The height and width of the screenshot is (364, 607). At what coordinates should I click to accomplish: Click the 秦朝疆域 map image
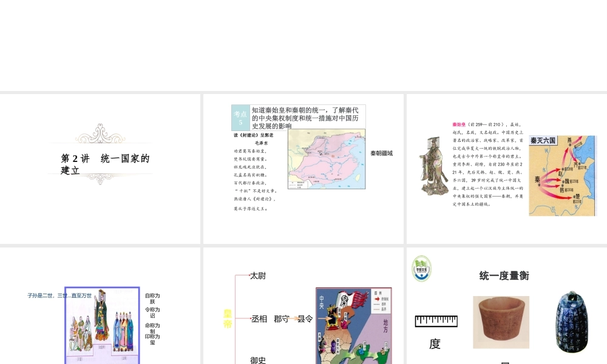pos(327,159)
